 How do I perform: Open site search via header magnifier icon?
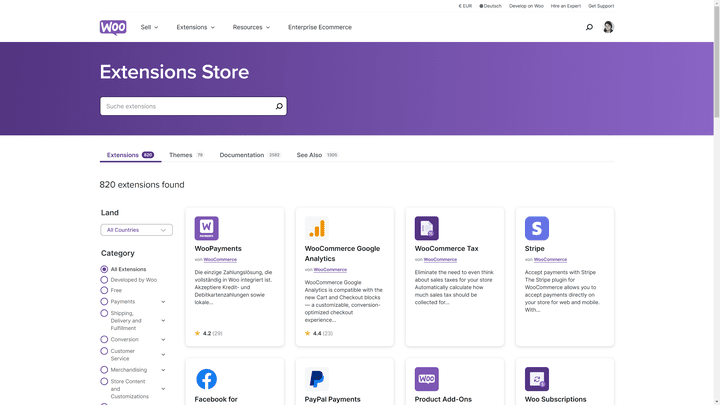pos(589,27)
